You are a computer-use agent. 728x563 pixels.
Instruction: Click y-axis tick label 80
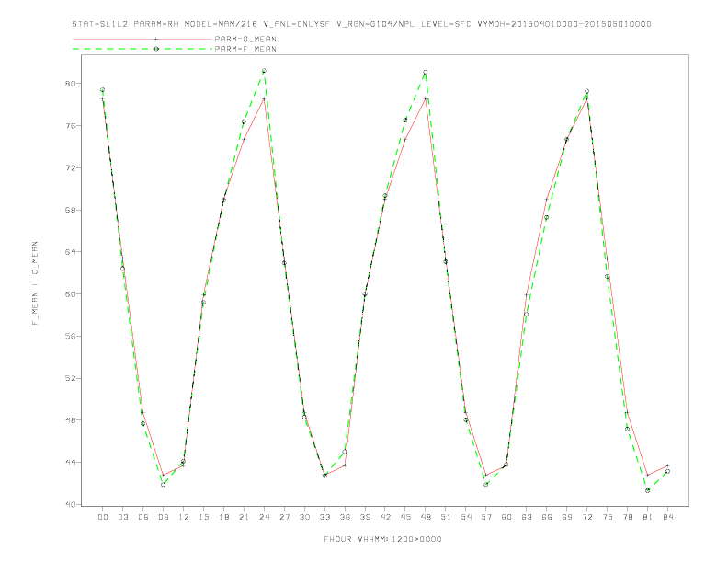[73, 84]
